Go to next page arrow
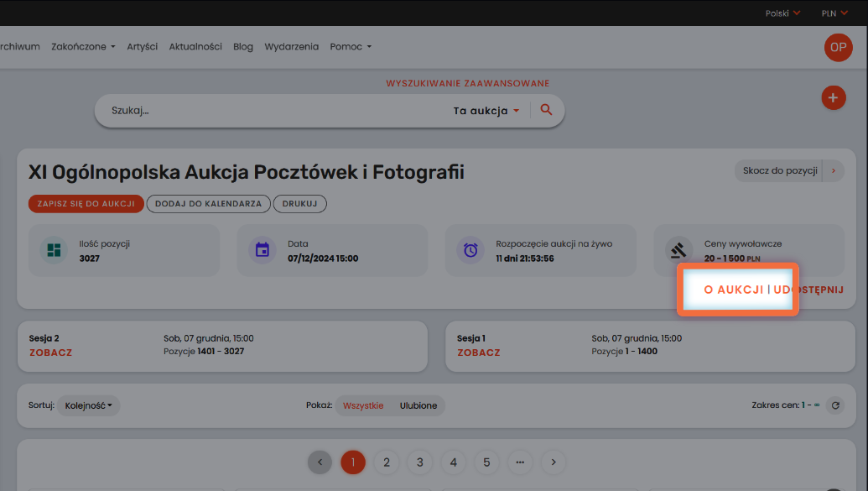 click(x=553, y=462)
